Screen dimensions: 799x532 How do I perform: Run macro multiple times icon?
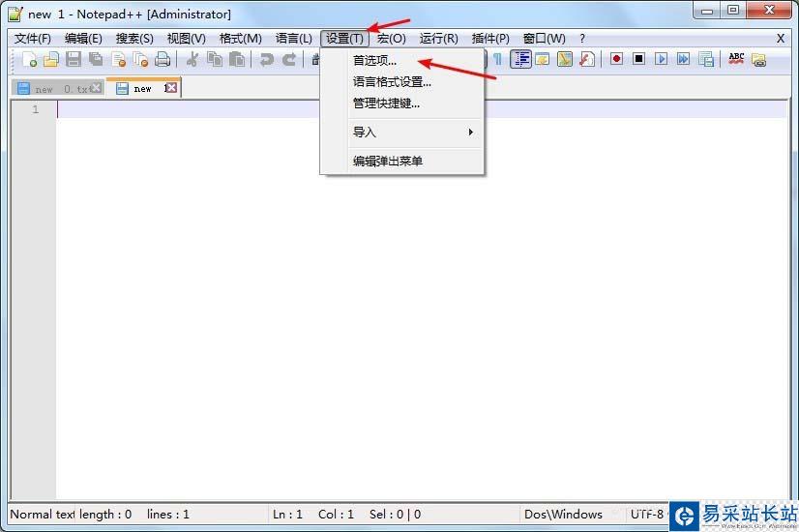point(683,59)
